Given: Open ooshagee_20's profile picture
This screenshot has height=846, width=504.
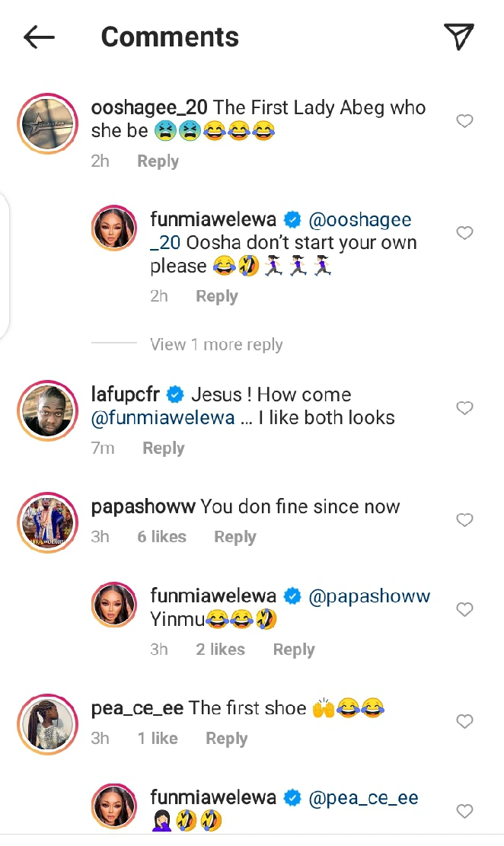Looking at the screenshot, I should pyautogui.click(x=47, y=123).
